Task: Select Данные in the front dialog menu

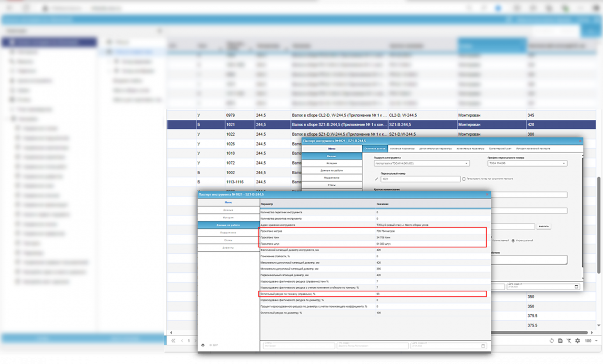Action: [x=228, y=210]
